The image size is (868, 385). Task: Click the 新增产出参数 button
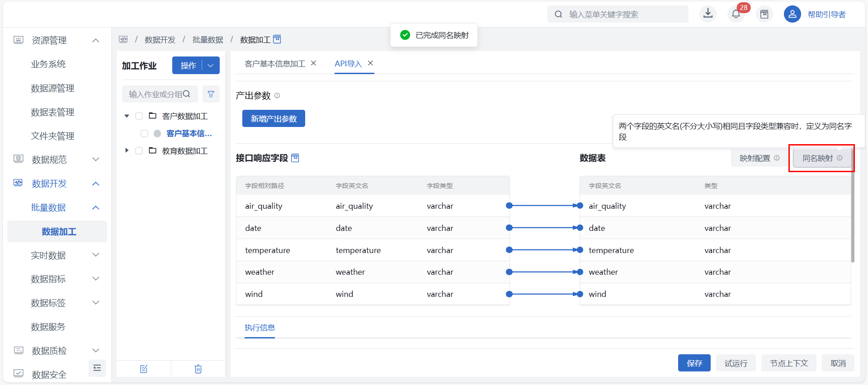pyautogui.click(x=274, y=118)
